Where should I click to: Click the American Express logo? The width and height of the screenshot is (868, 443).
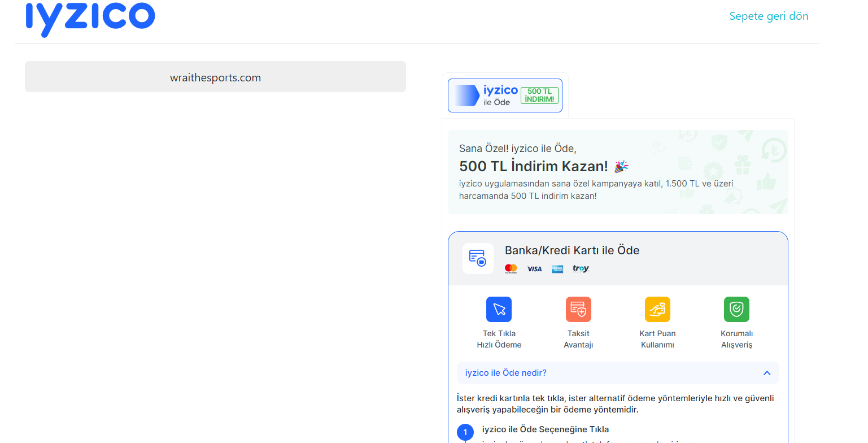coord(557,269)
